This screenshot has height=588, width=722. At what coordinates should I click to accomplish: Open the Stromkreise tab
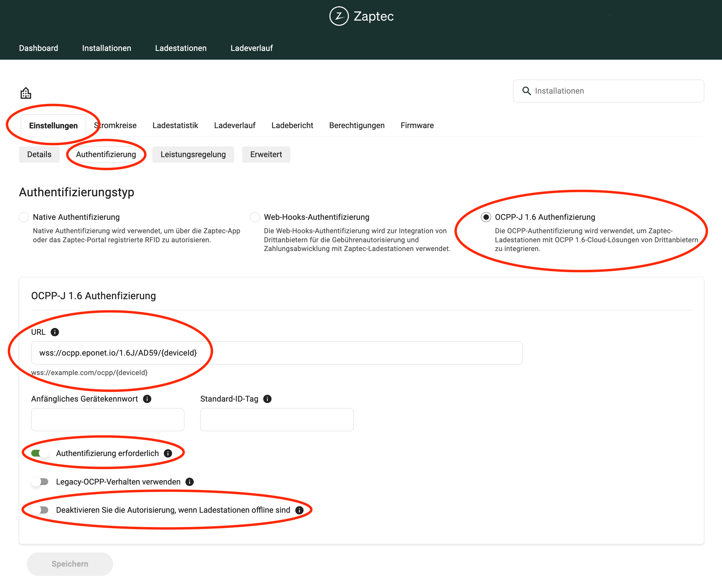point(115,125)
